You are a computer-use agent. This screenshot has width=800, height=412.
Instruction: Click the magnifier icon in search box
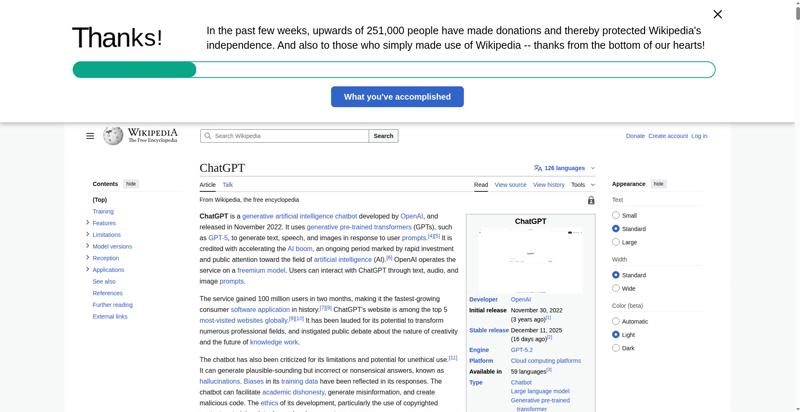pos(208,136)
